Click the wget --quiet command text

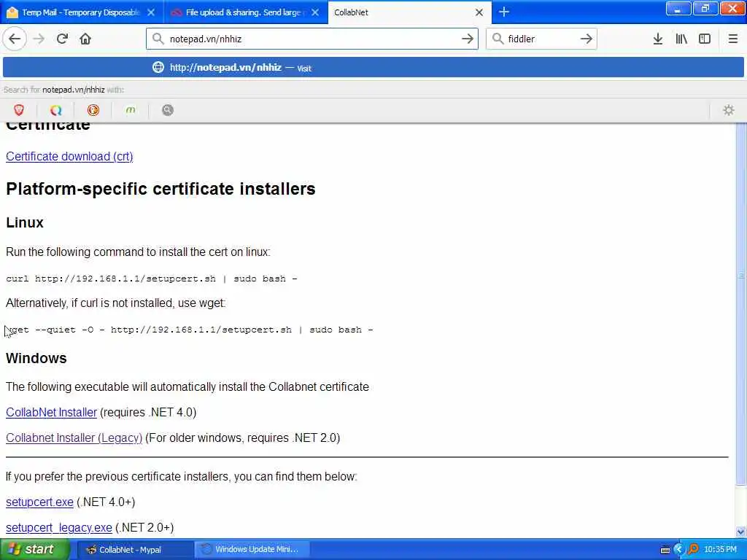(x=189, y=330)
